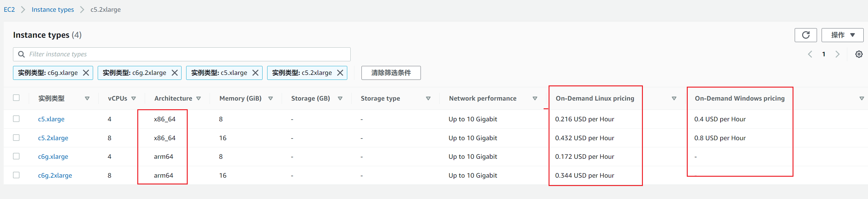
Task: Open the 操作 actions dropdown
Action: tap(842, 35)
